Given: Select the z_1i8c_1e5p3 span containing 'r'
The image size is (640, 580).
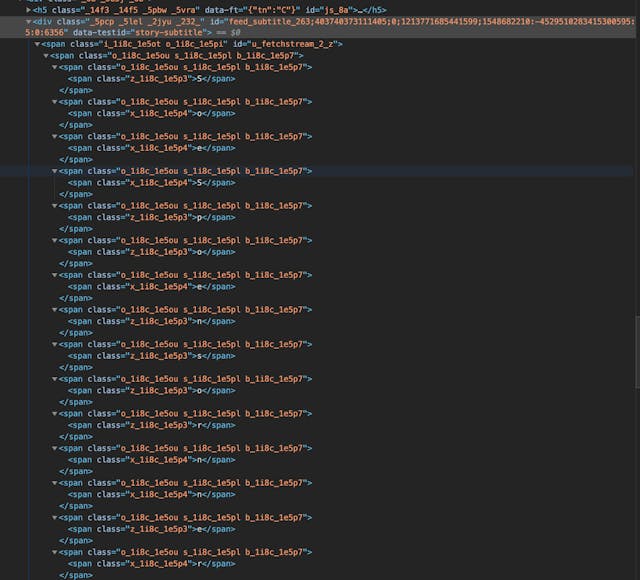Looking at the screenshot, I should pyautogui.click(x=151, y=425).
